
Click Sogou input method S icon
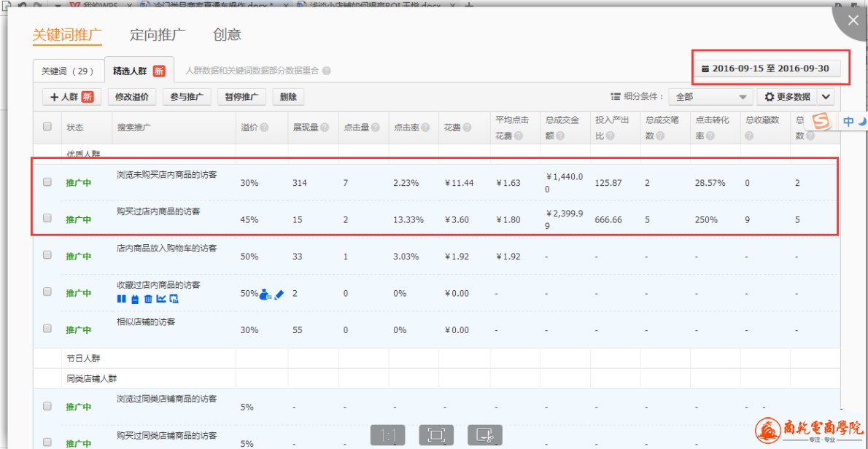click(822, 122)
